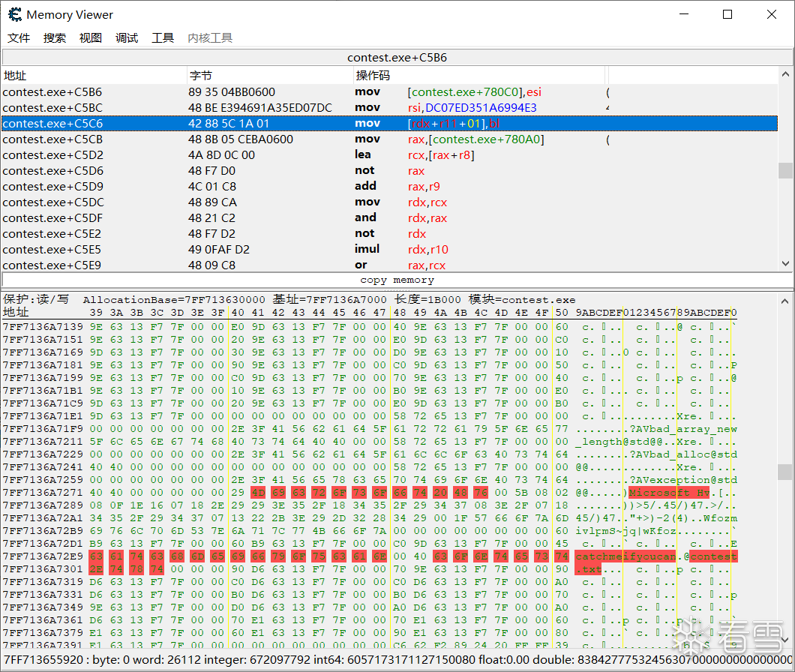Click hex row address 7FF7136A71F9
The image size is (795, 672).
43,429
